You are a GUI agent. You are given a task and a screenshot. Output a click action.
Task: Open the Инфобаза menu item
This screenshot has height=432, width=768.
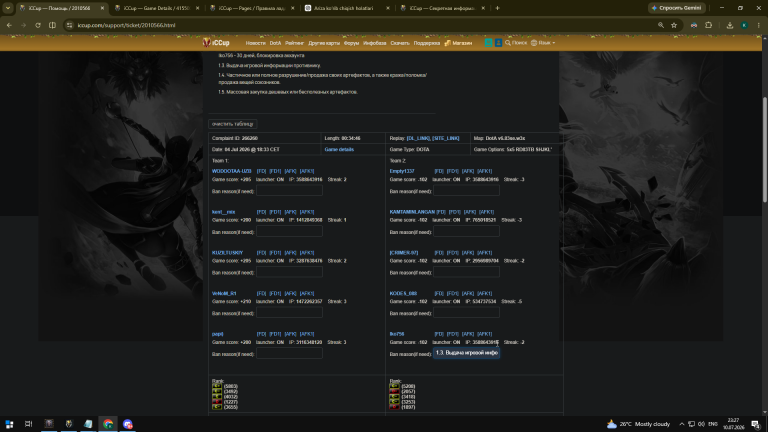(x=375, y=43)
